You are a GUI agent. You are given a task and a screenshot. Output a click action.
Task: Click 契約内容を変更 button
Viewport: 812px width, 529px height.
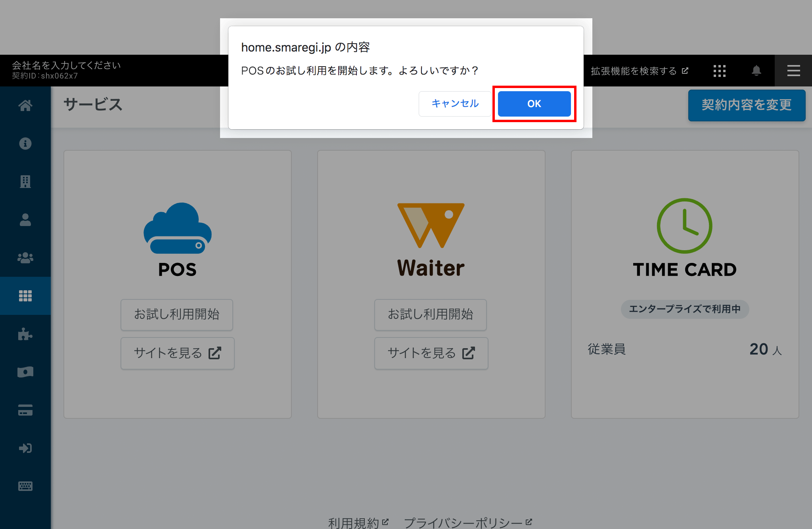coord(747,105)
